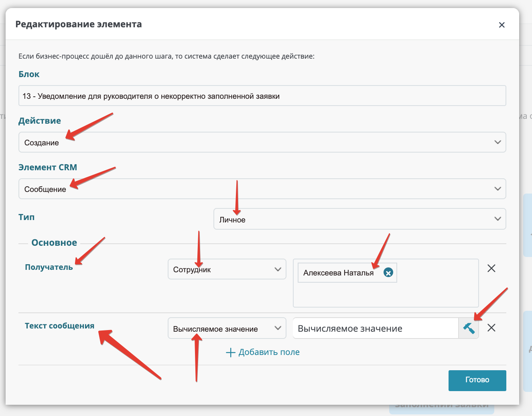Click into the Блок name input field
The width and height of the screenshot is (532, 416).
262,96
